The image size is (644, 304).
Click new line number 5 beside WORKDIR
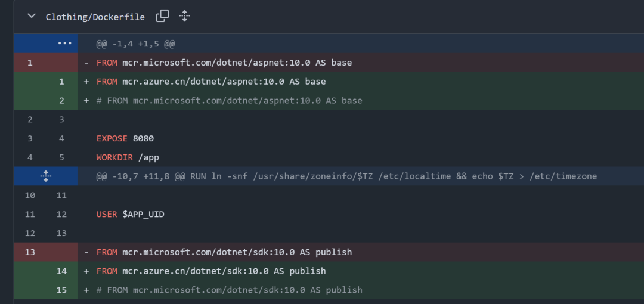(61, 157)
